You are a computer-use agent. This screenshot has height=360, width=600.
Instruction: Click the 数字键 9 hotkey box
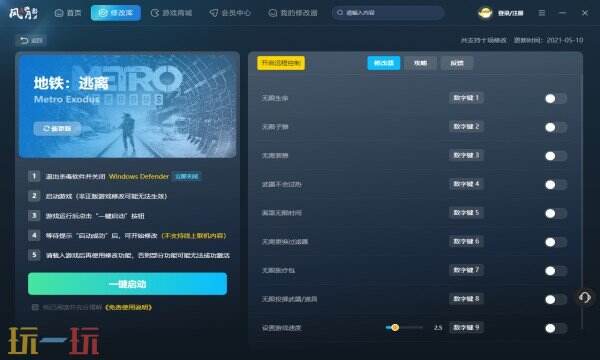click(466, 327)
